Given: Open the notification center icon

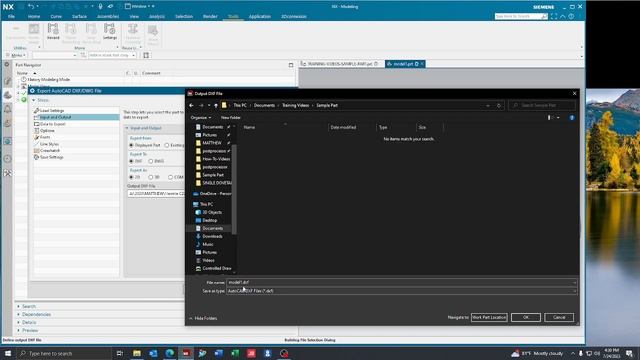Looking at the screenshot, I should [629, 353].
